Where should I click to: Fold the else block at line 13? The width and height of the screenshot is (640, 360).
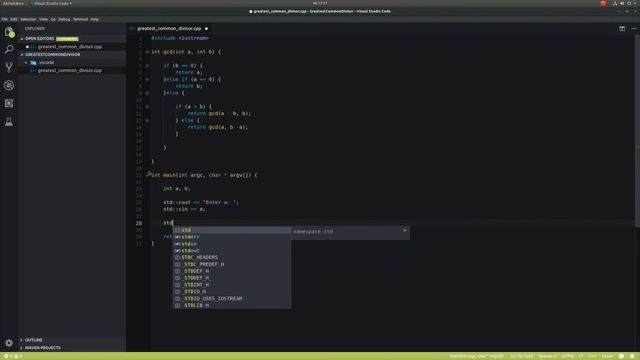pyautogui.click(x=147, y=120)
